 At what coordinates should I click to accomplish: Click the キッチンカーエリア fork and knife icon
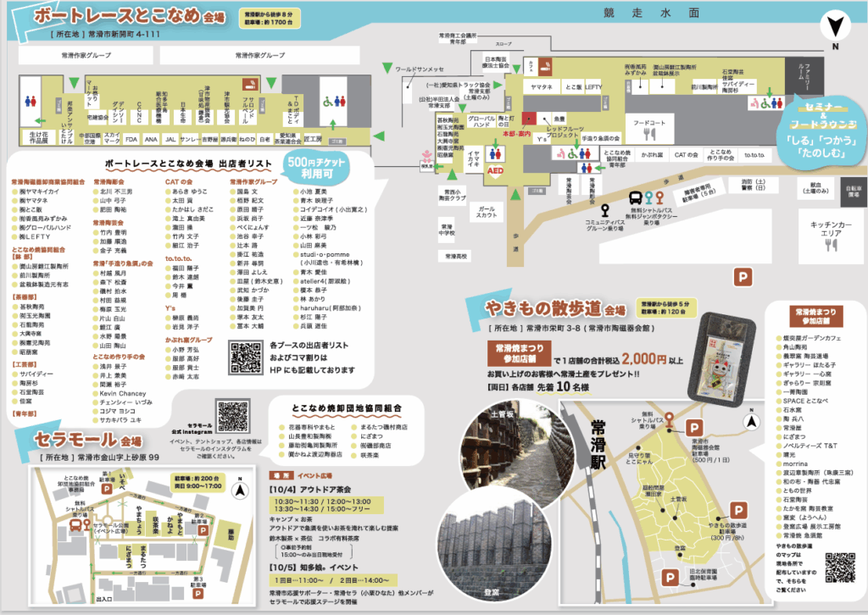coord(833,245)
